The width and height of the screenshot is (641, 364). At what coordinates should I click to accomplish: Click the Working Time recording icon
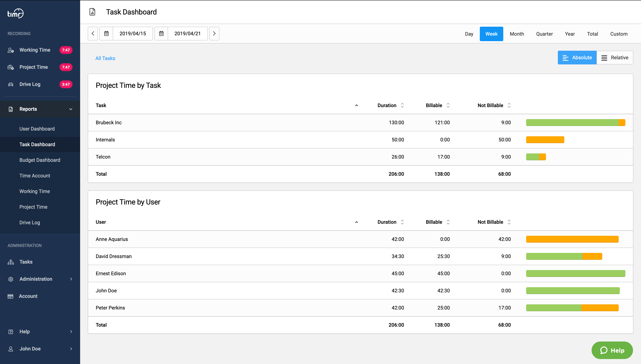[x=10, y=50]
